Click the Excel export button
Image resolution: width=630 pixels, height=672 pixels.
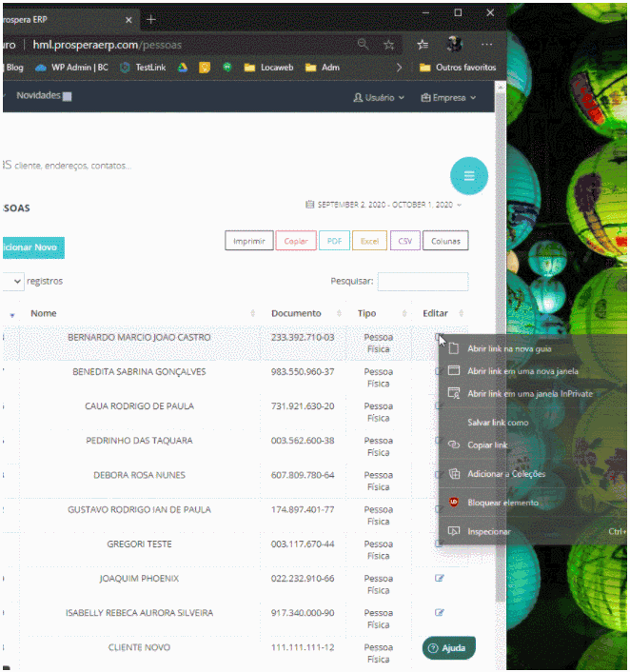(x=368, y=241)
